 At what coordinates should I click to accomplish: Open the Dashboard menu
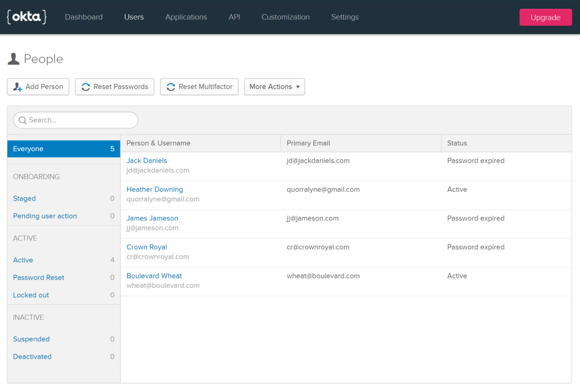coord(84,17)
